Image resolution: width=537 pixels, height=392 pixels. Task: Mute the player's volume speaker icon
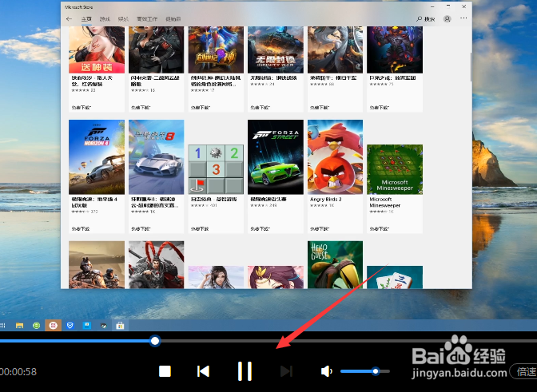[326, 371]
